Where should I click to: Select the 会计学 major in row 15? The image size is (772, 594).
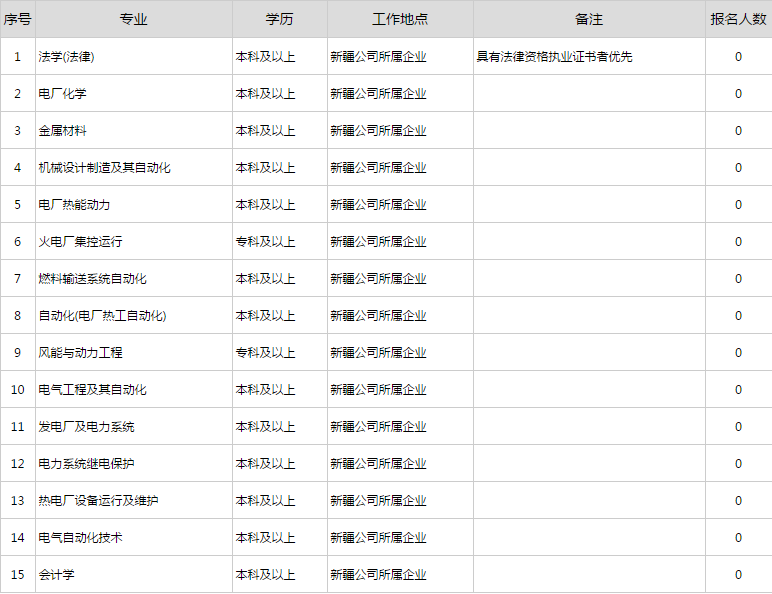click(56, 575)
